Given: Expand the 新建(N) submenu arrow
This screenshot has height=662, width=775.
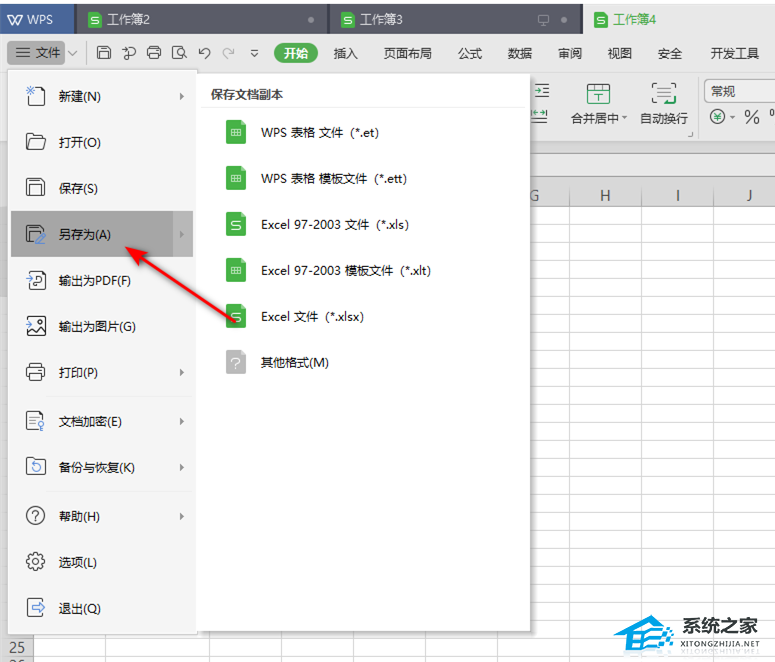Looking at the screenshot, I should click(182, 96).
